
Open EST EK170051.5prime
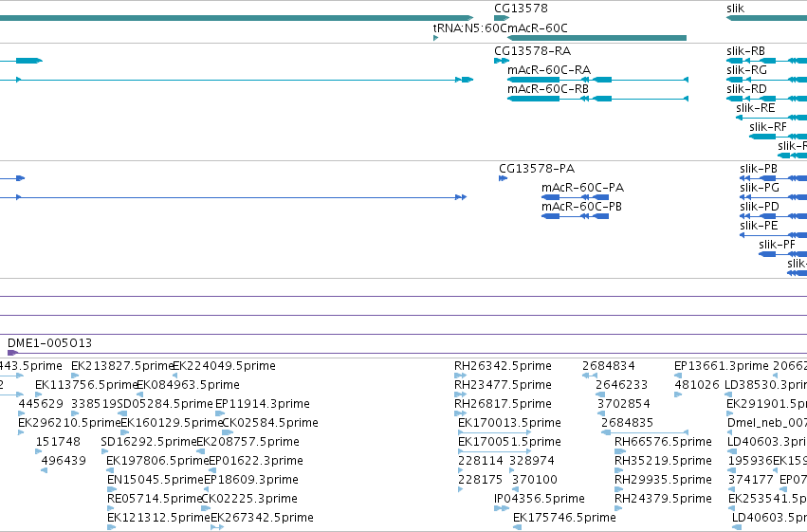tap(509, 442)
